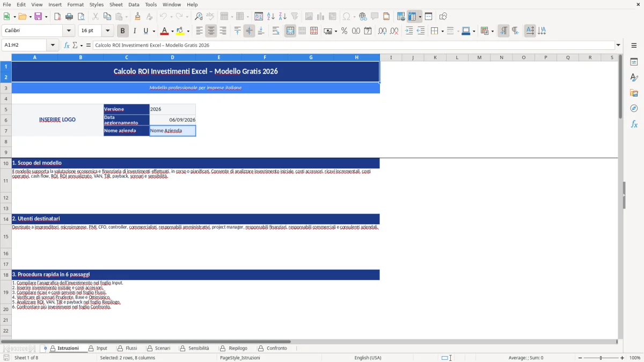
Task: Apply the yellow Background Color swatch
Action: (x=180, y=31)
